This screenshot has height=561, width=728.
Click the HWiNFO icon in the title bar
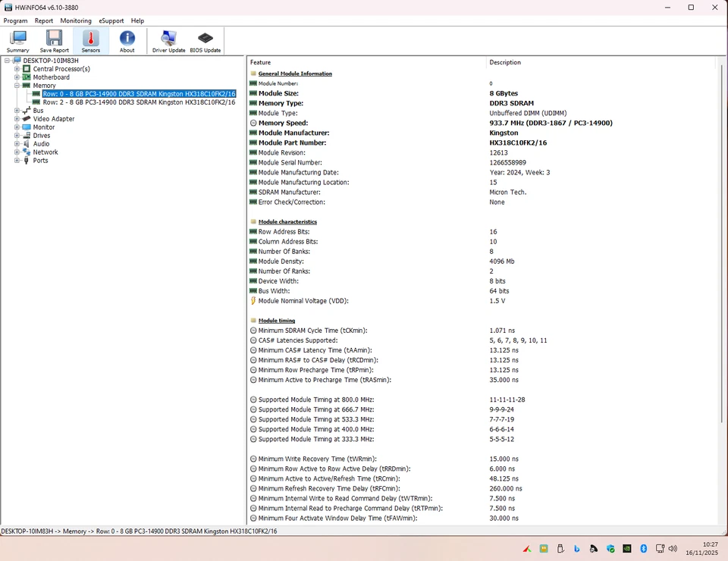pyautogui.click(x=7, y=7)
